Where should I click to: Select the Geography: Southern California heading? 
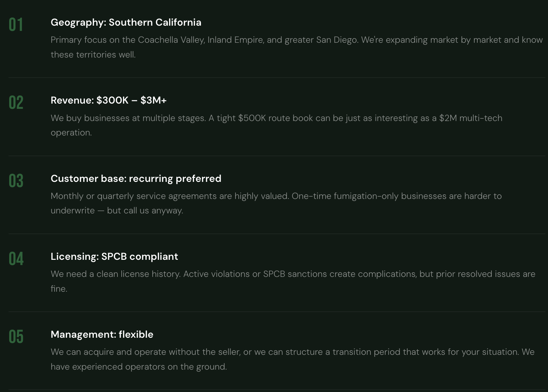[x=126, y=22]
